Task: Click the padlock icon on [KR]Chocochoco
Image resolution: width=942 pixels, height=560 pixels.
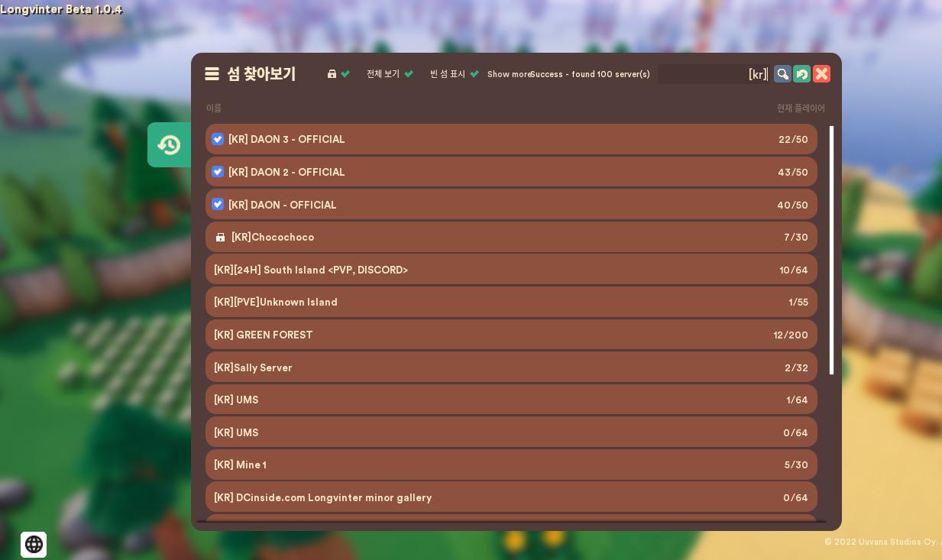Action: click(x=221, y=238)
